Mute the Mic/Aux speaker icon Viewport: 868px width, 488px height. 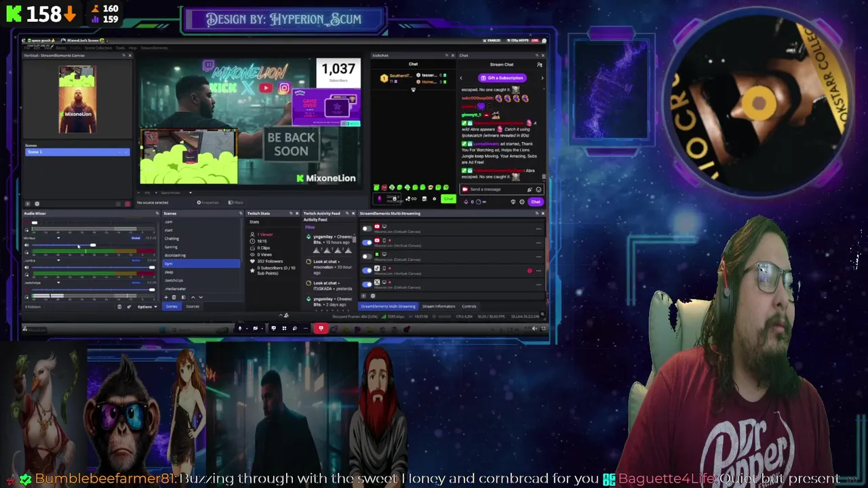[26, 245]
